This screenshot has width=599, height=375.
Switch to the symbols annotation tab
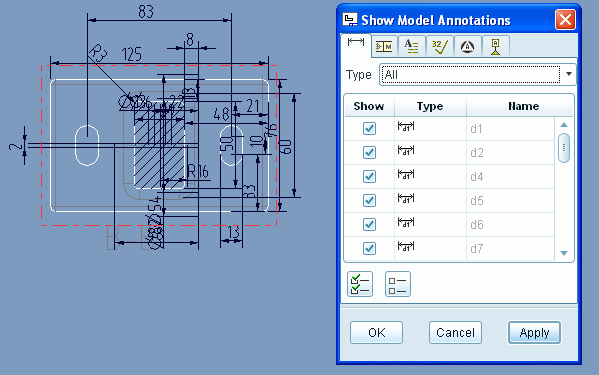click(x=467, y=47)
